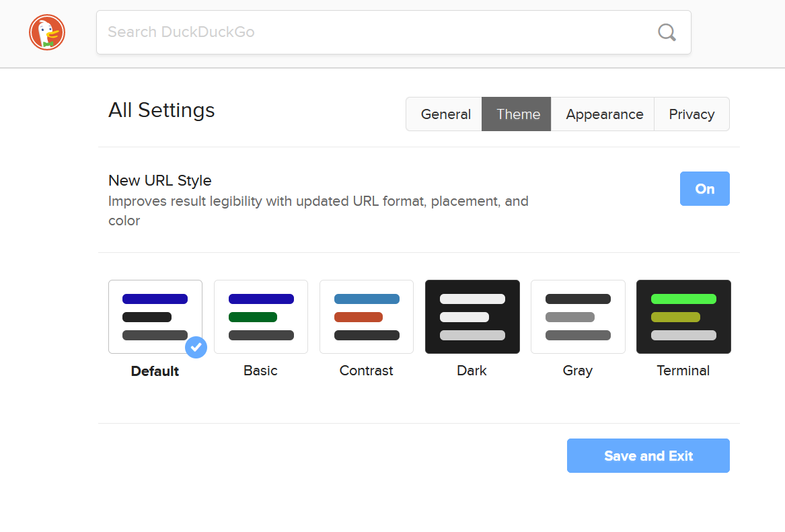This screenshot has width=785, height=532.
Task: Click the DuckDuckGo duck logo
Action: point(47,32)
